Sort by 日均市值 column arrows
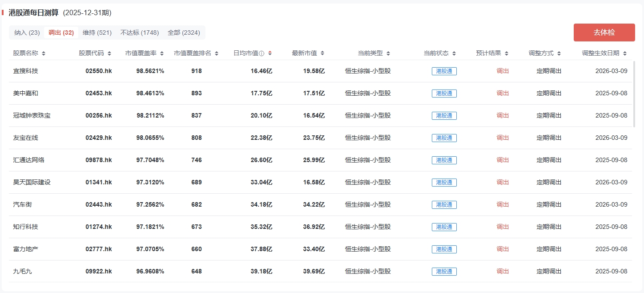The image size is (644, 293). tap(270, 53)
